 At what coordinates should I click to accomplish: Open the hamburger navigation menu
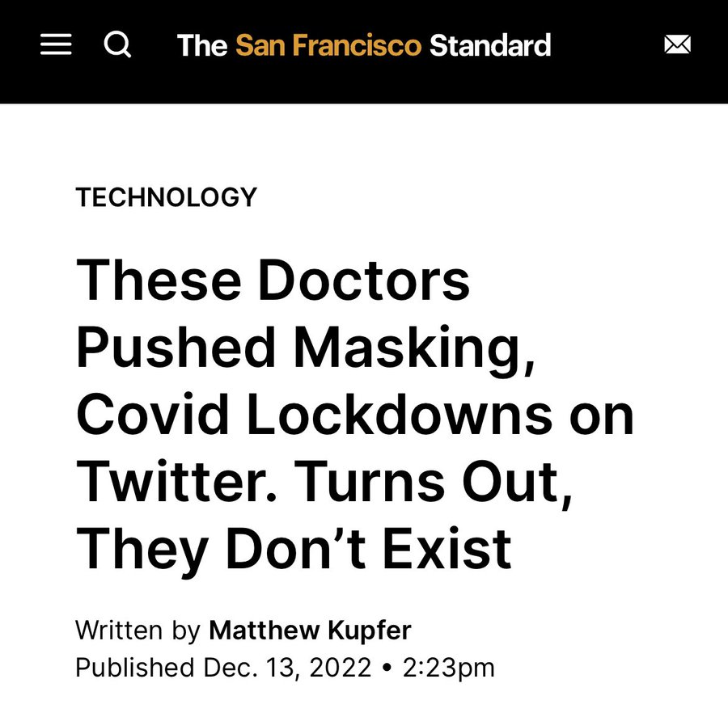tap(56, 45)
